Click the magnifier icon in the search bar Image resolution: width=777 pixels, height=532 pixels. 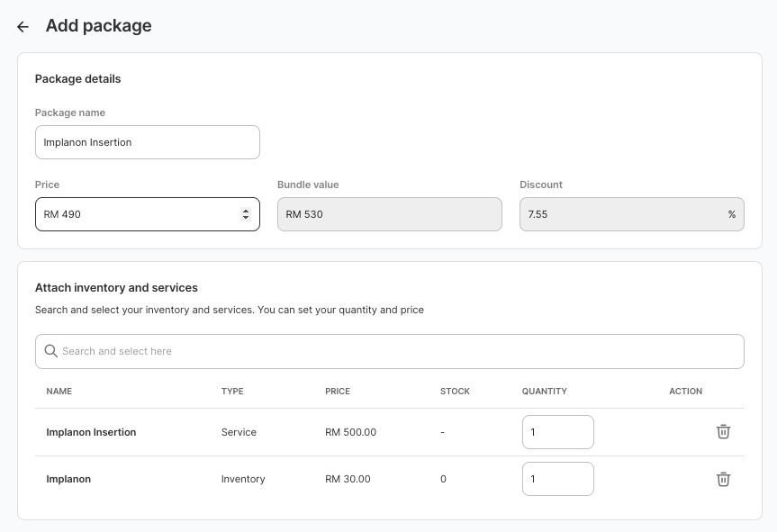[x=50, y=351]
